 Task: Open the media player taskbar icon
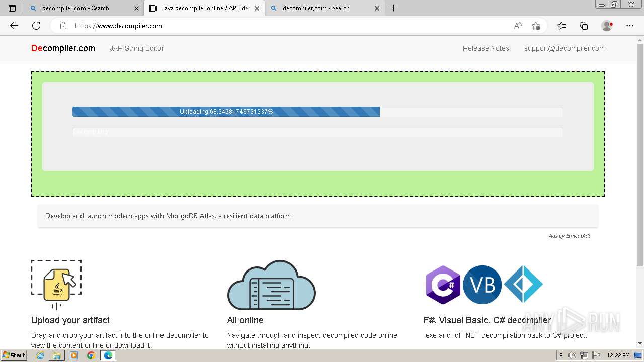pos(74,355)
